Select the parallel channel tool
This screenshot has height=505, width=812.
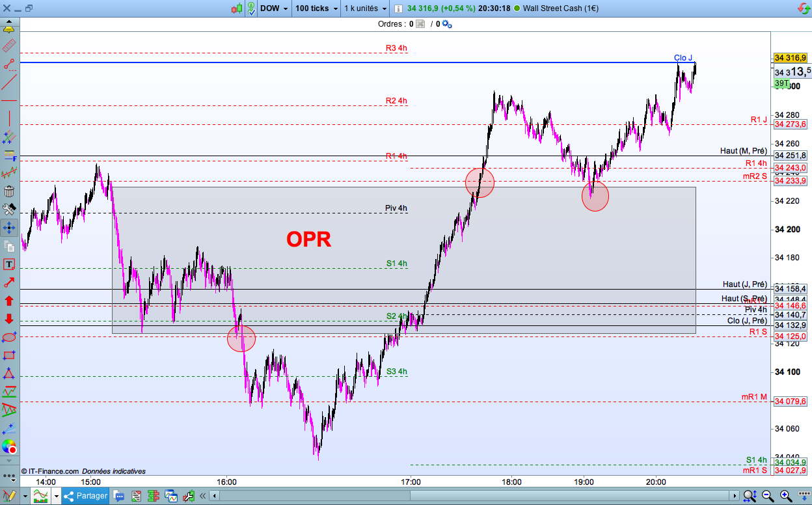coord(9,137)
